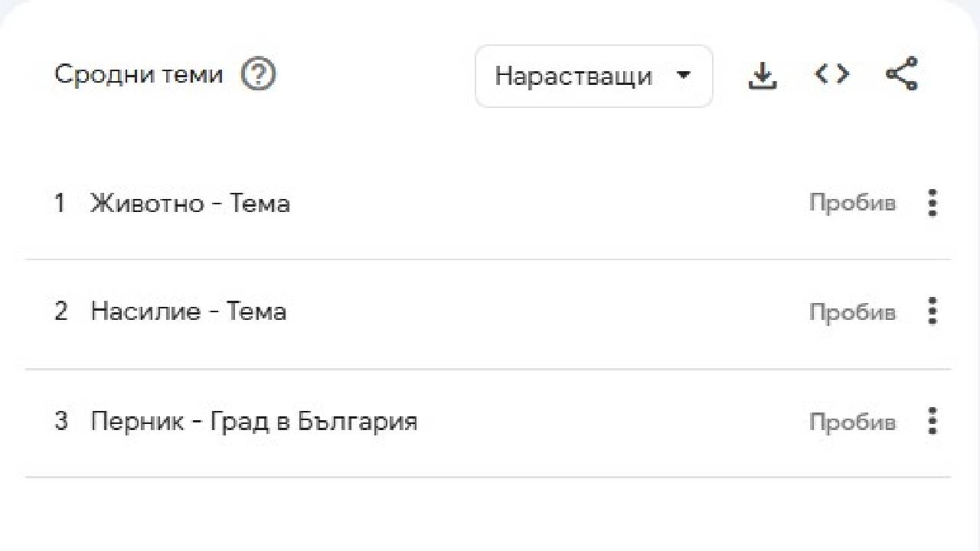This screenshot has width=980, height=551.
Task: Open the help icon next to Сродни теми
Action: [x=257, y=74]
